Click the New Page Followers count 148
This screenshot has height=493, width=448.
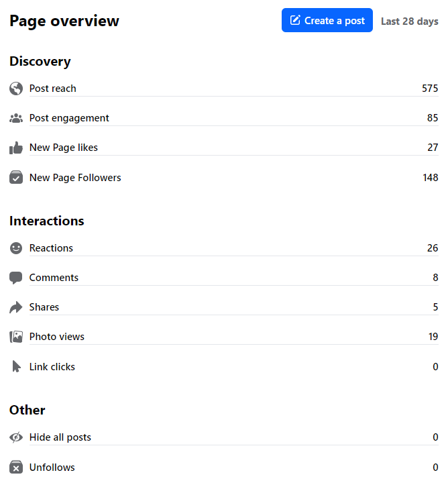pos(430,178)
